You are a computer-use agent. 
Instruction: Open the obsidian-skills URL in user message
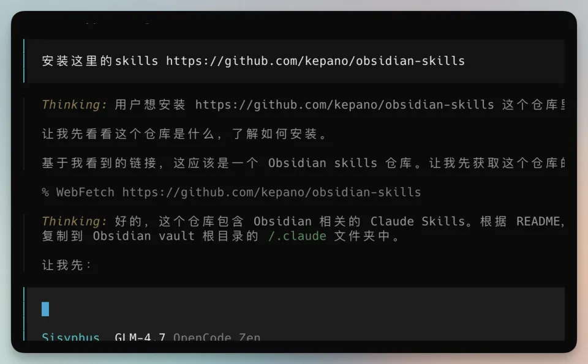click(x=315, y=61)
